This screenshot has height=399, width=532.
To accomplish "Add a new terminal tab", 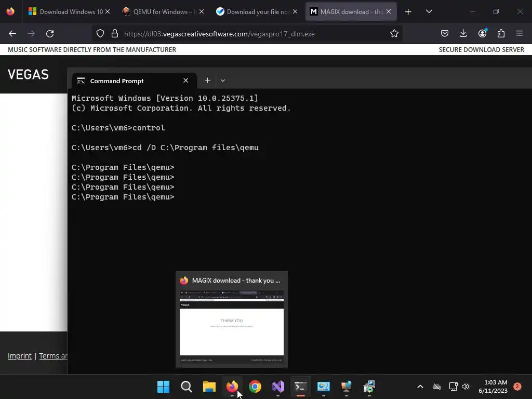I will point(207,81).
